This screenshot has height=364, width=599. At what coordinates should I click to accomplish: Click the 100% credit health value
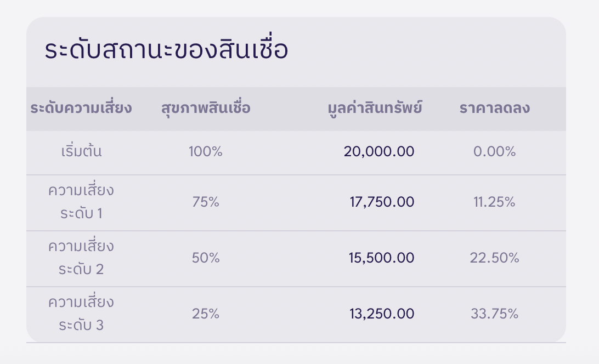(x=206, y=152)
